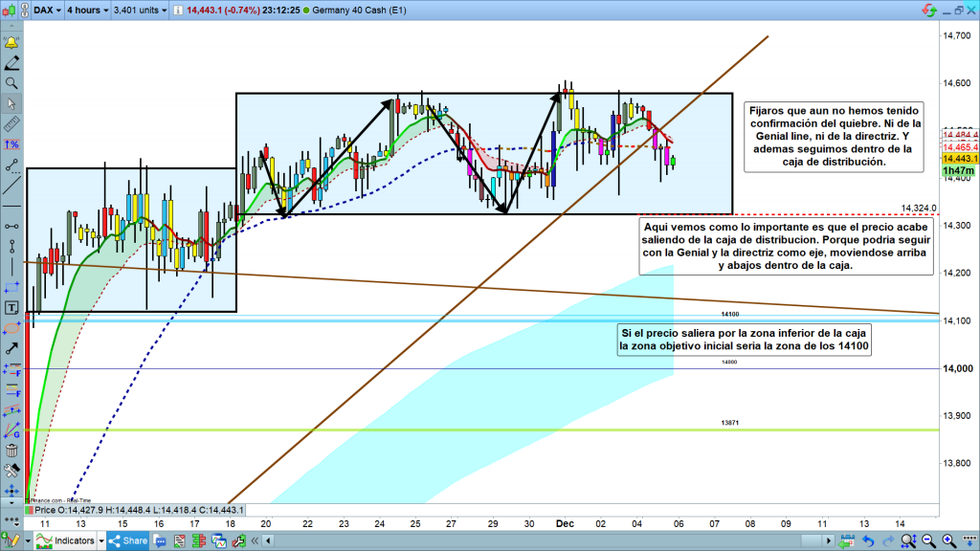The image size is (980, 551).
Task: Click the trash can delete icon
Action: click(x=12, y=450)
